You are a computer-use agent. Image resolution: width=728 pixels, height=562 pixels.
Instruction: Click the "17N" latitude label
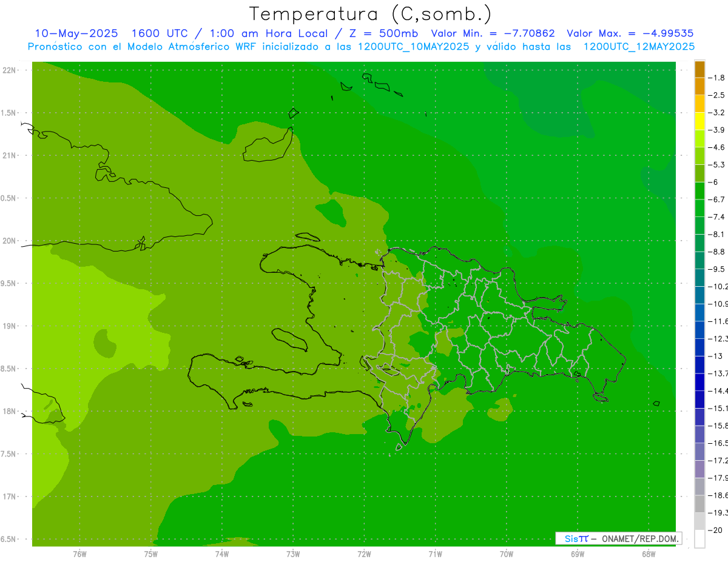(10, 497)
